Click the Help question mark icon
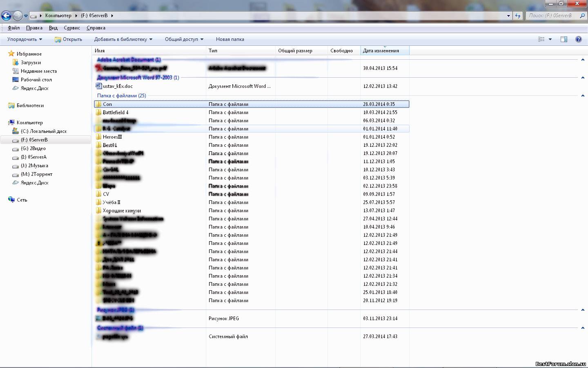This screenshot has width=588, height=368. pos(578,39)
